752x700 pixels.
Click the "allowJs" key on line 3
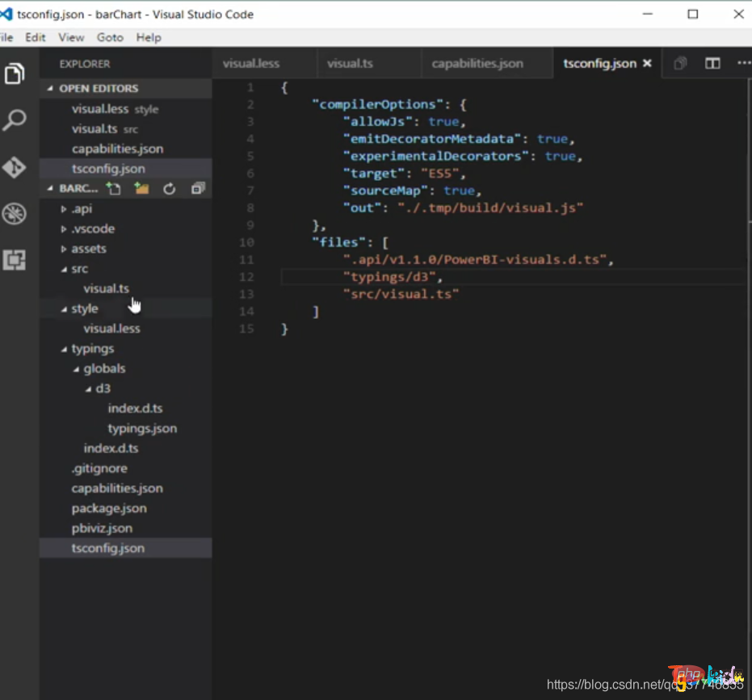pos(377,121)
